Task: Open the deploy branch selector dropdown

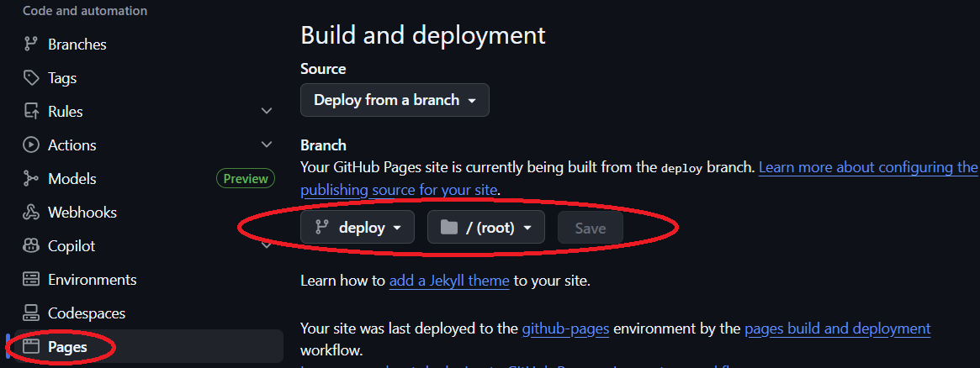Action: tap(358, 227)
